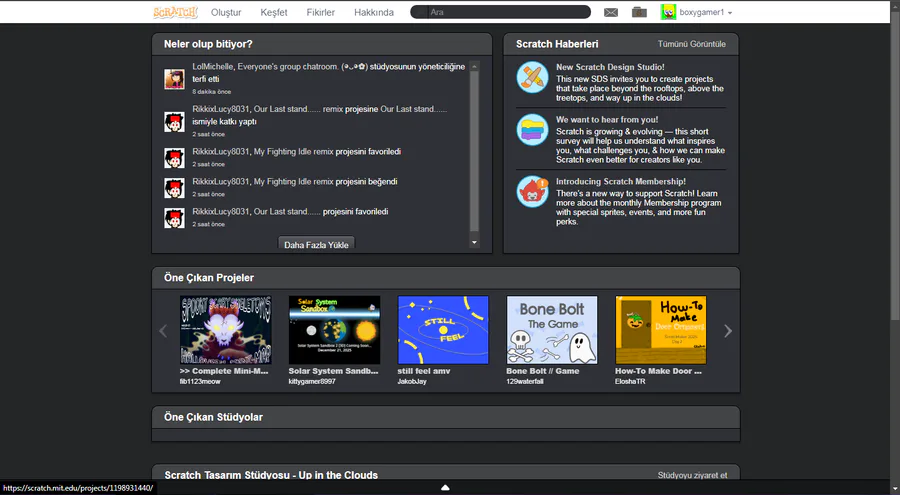Image resolution: width=900 pixels, height=495 pixels.
Task: Click the Solar System Sandb... project title
Action: 333,371
